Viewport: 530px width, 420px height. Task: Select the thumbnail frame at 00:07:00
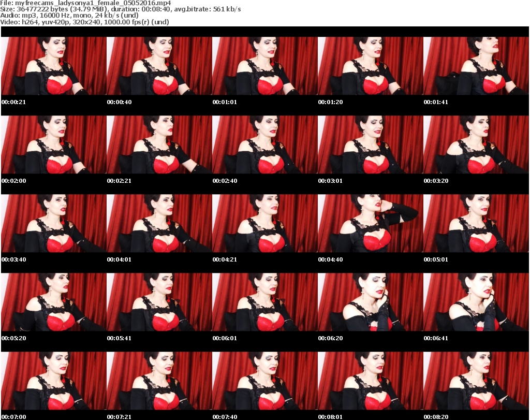pyautogui.click(x=54, y=381)
